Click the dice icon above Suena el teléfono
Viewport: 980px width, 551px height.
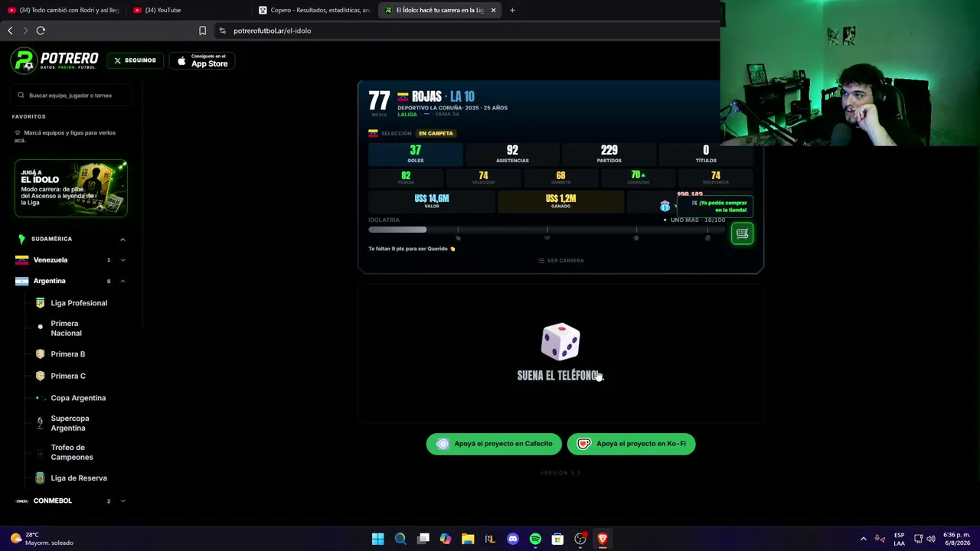[560, 341]
